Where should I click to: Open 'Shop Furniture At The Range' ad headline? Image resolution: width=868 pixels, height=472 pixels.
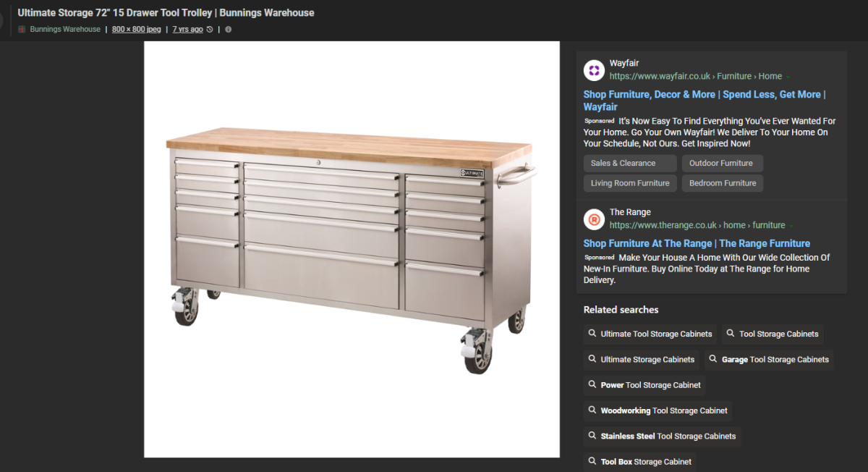pos(697,244)
